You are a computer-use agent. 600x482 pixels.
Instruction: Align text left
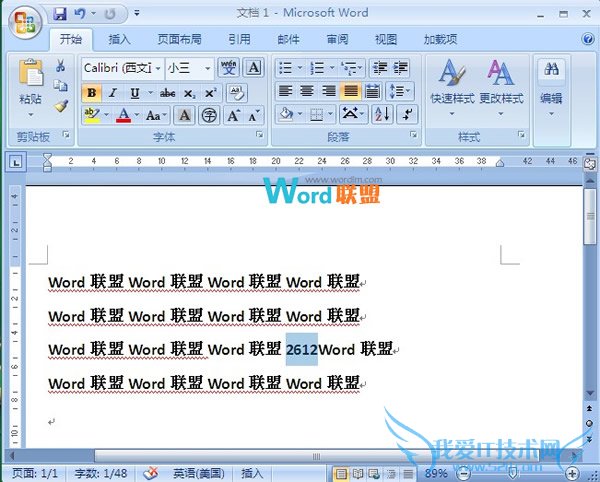click(285, 91)
